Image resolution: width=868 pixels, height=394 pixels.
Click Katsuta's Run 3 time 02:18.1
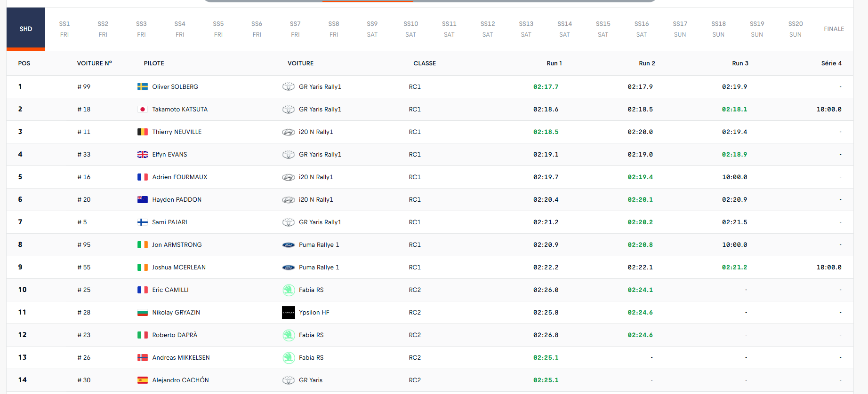click(x=735, y=109)
